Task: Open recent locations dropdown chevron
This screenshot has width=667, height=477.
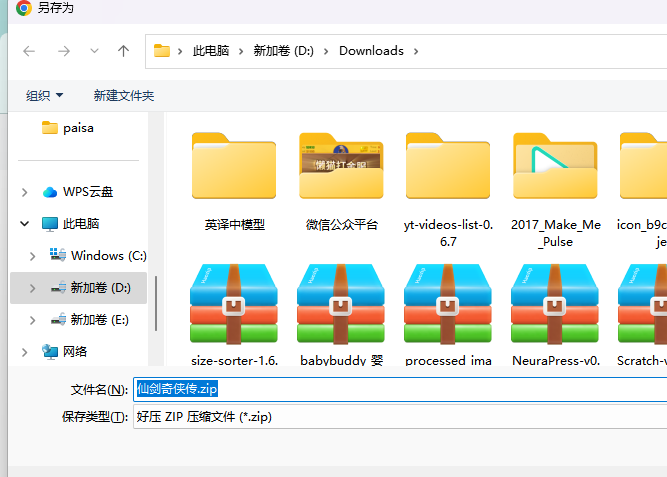Action: (94, 51)
